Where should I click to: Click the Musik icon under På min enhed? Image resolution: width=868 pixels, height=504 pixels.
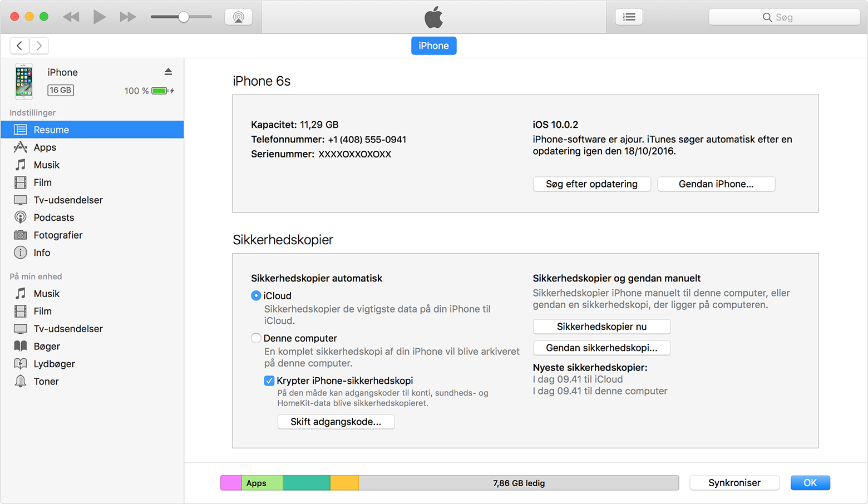tap(21, 293)
